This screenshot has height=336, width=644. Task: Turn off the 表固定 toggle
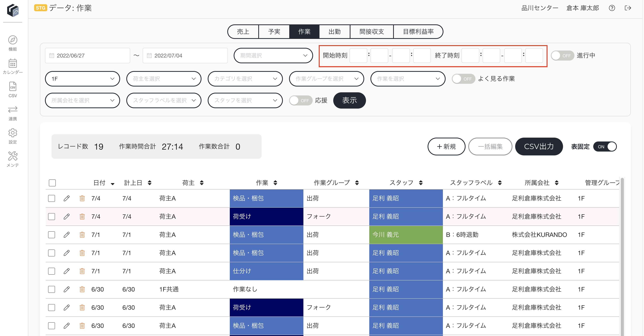[605, 147]
